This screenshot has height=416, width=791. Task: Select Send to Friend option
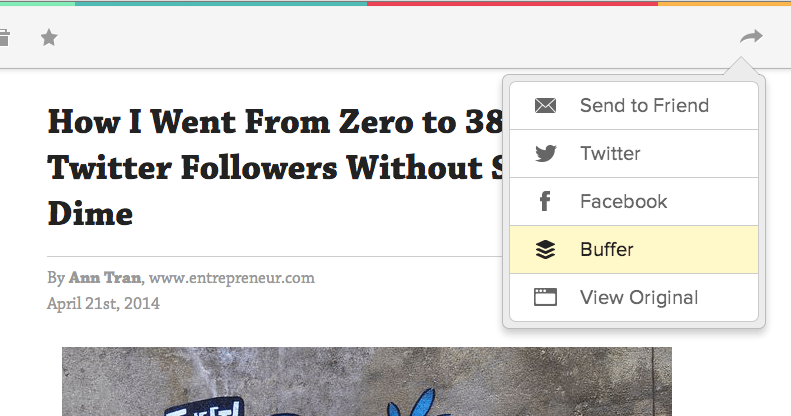(x=634, y=105)
